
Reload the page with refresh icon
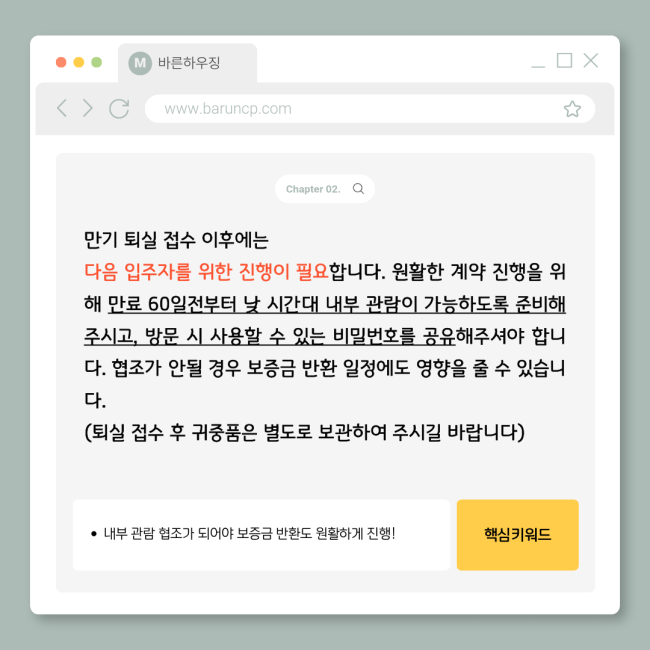coord(119,109)
